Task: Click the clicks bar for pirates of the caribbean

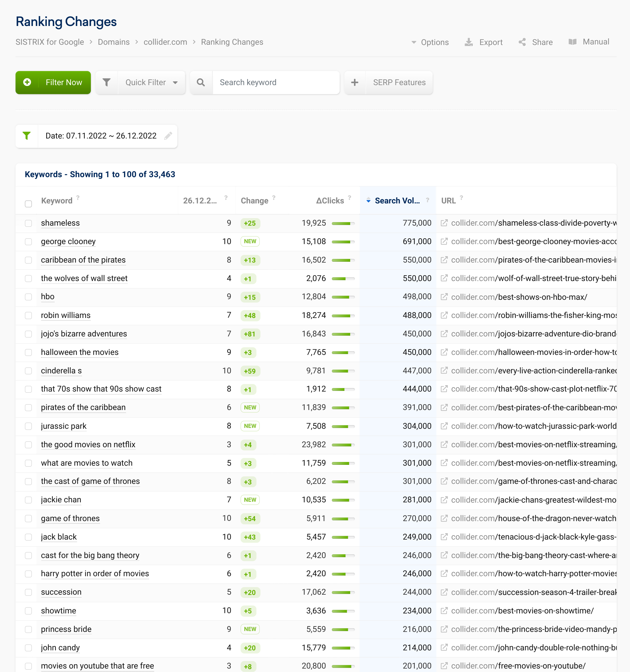Action: coord(343,408)
